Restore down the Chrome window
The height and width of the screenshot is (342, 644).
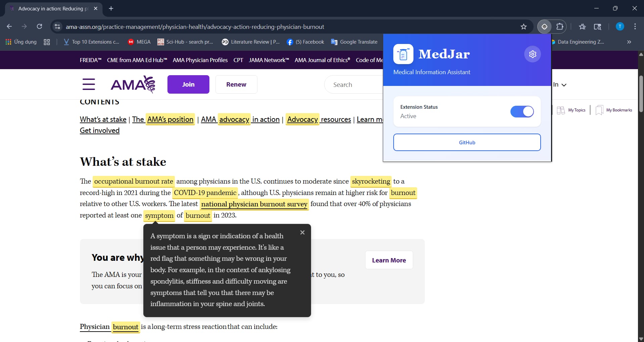point(615,8)
